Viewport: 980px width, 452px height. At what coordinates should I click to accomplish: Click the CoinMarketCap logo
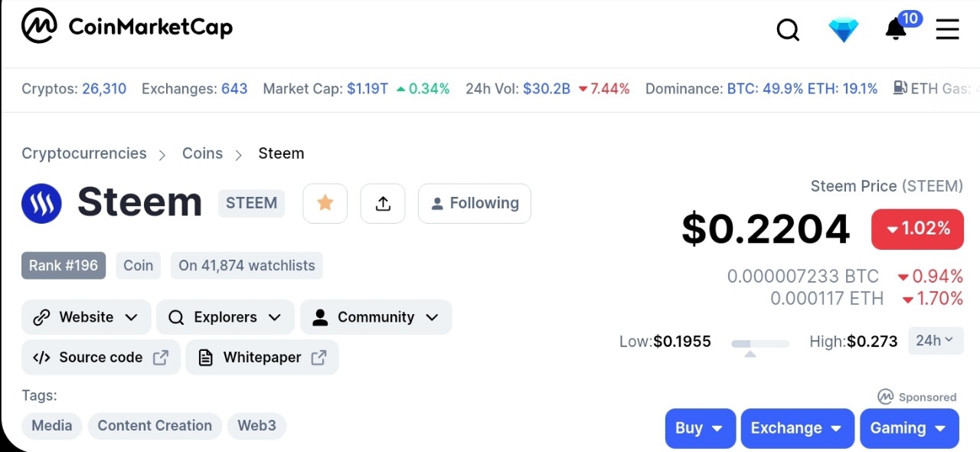[127, 28]
